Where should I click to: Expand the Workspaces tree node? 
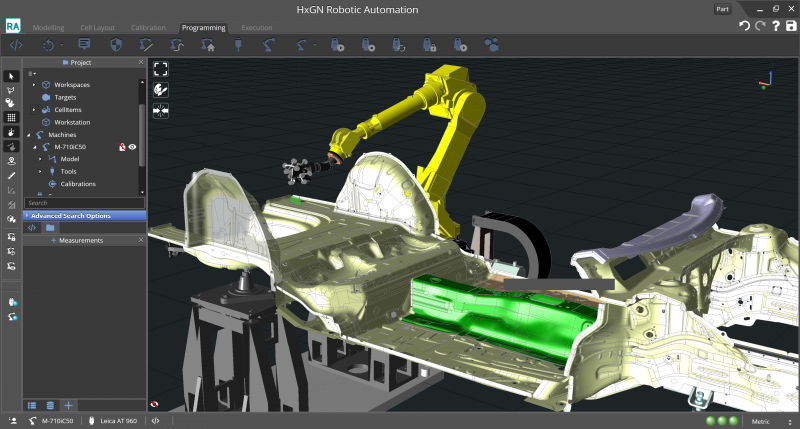pos(34,85)
